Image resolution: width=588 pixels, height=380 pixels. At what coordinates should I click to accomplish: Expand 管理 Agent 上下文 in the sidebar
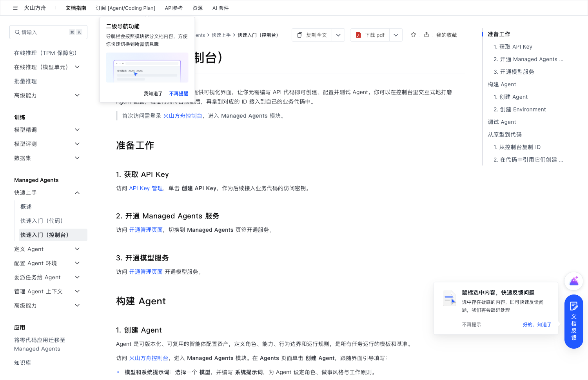(77, 291)
